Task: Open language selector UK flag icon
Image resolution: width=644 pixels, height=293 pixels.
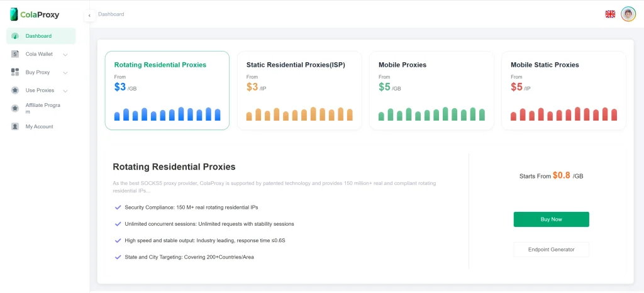Action: tap(610, 14)
